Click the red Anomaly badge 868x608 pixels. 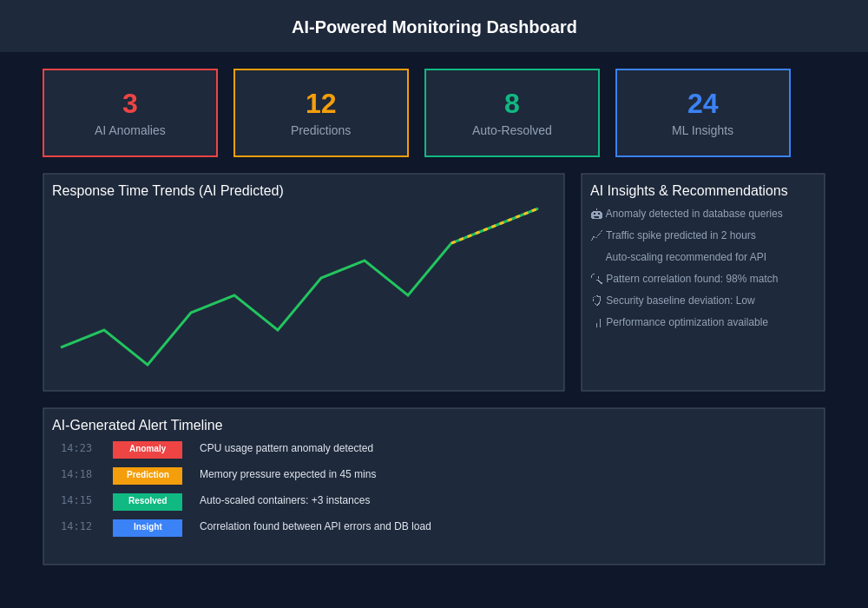(x=148, y=449)
